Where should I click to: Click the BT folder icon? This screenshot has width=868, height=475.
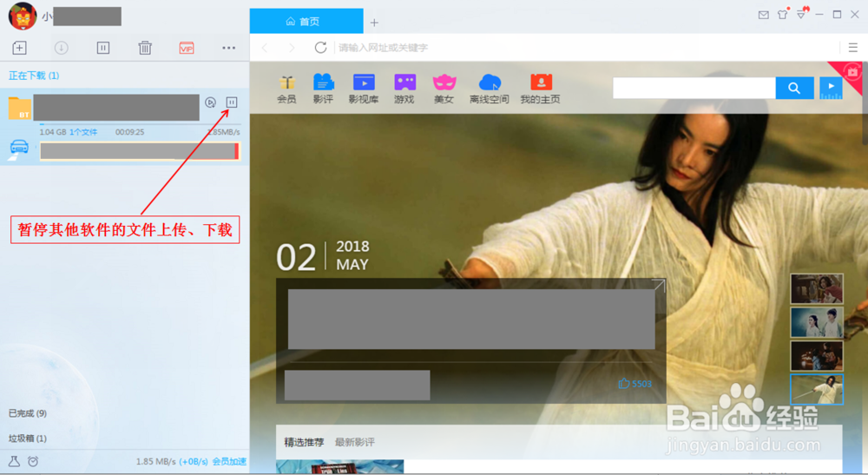[x=20, y=108]
